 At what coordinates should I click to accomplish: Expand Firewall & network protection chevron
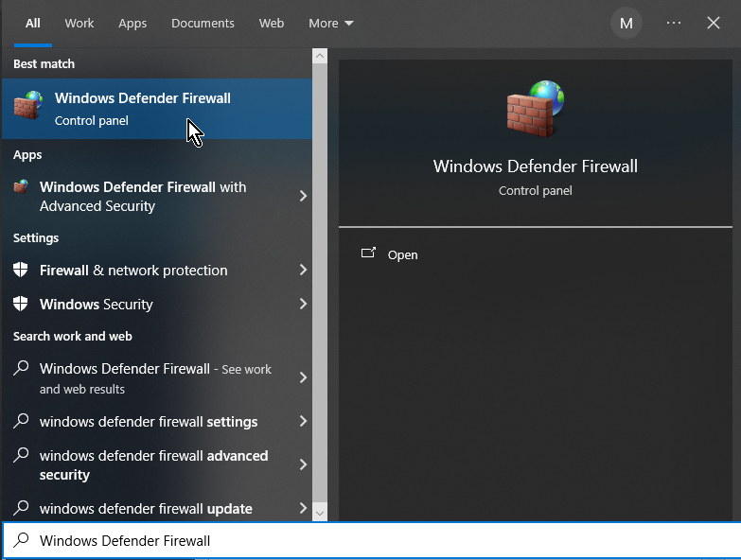click(304, 270)
